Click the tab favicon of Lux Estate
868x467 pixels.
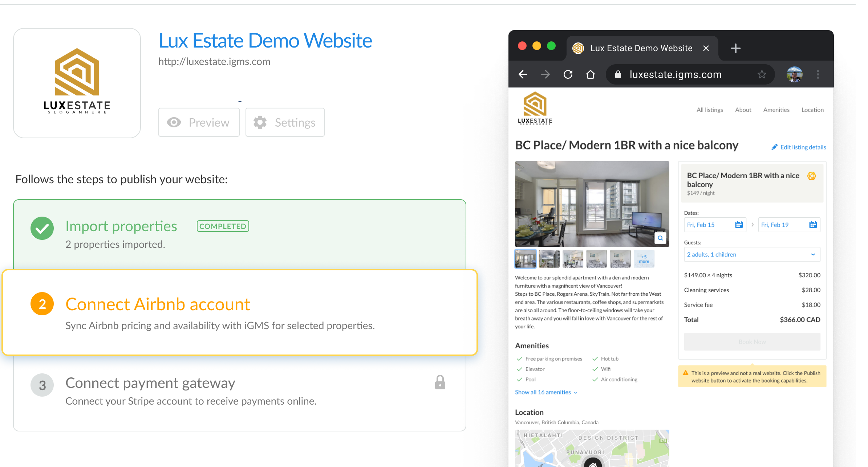pyautogui.click(x=578, y=48)
